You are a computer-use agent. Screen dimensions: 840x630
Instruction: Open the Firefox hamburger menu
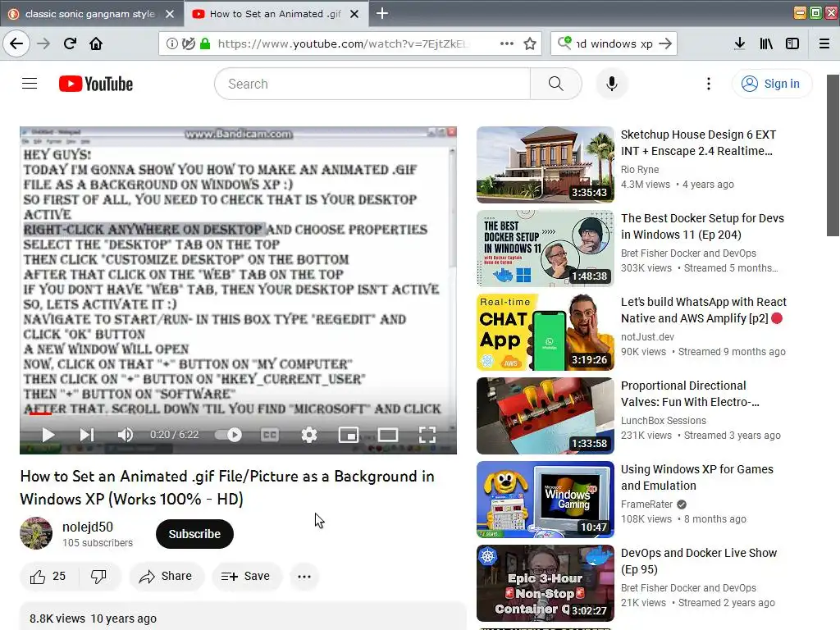click(824, 43)
